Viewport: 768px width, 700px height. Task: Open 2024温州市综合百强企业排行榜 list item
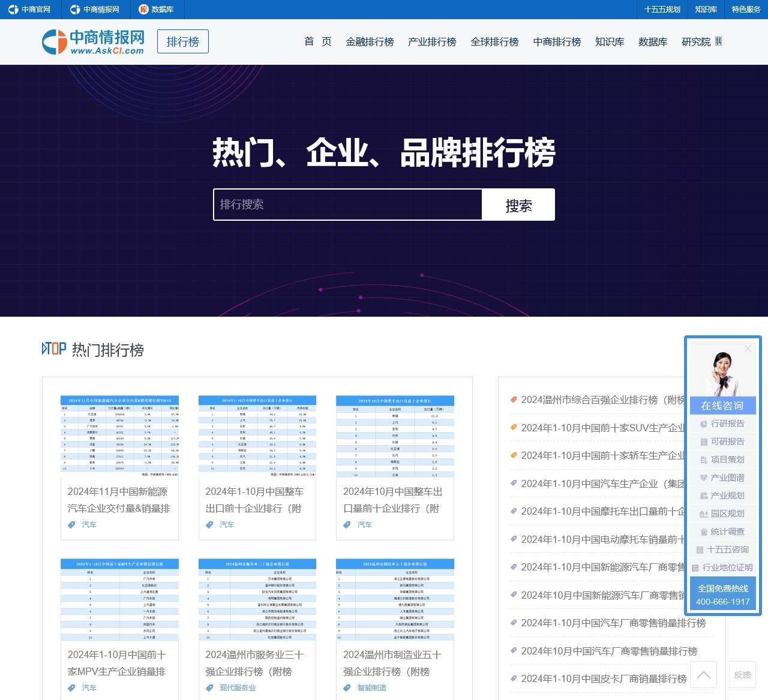(x=603, y=400)
